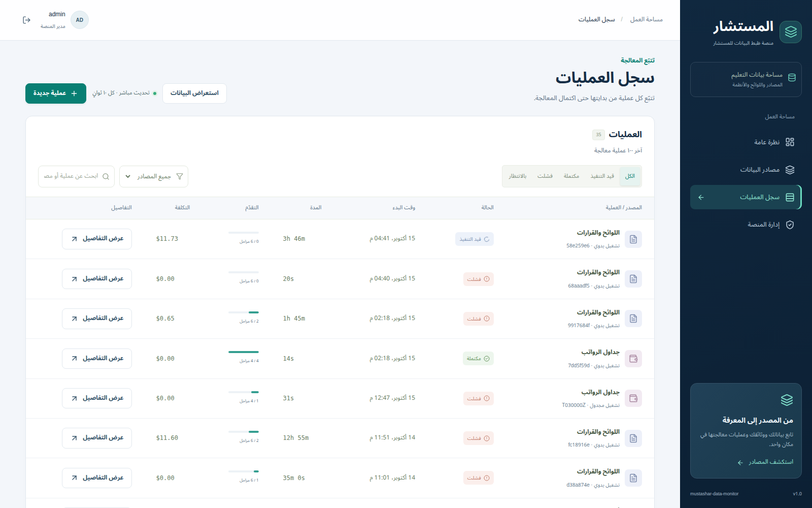Click the document icon of run d38a874e
This screenshot has width=812, height=508.
[633, 478]
